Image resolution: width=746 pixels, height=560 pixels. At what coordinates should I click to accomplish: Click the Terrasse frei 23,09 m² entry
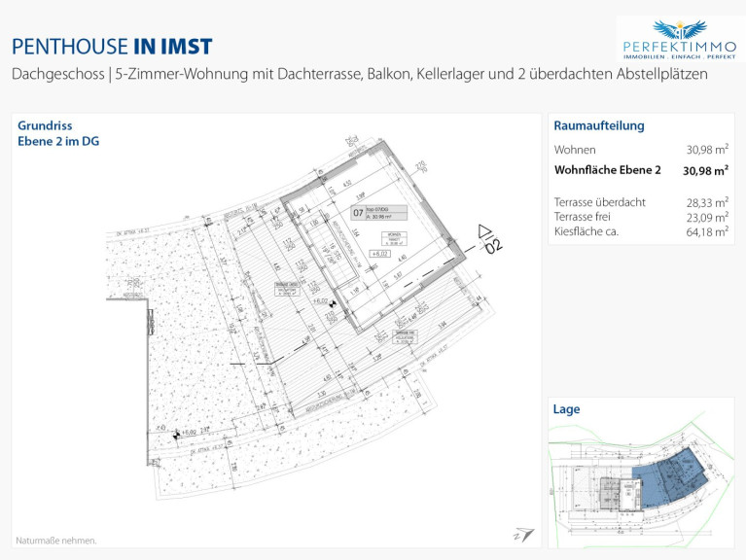[641, 217]
